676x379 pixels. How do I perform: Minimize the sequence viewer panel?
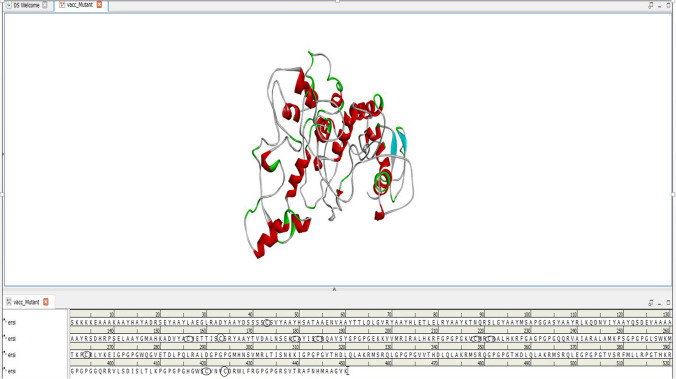pos(660,303)
